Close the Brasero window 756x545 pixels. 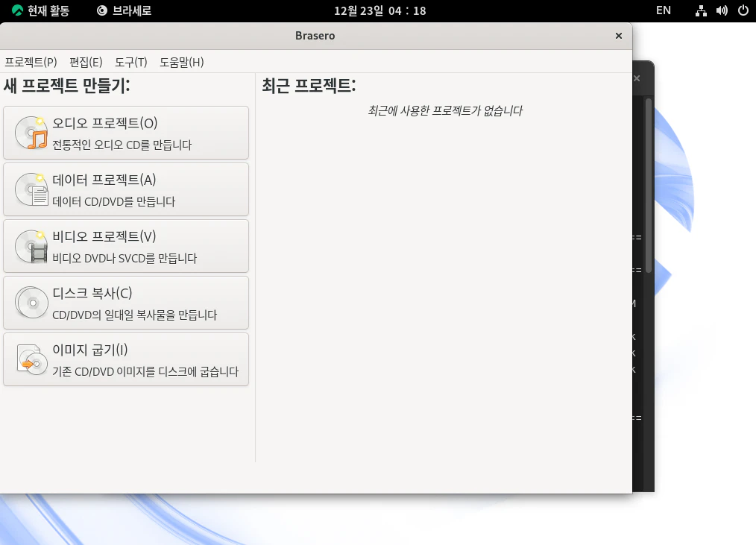click(x=619, y=36)
